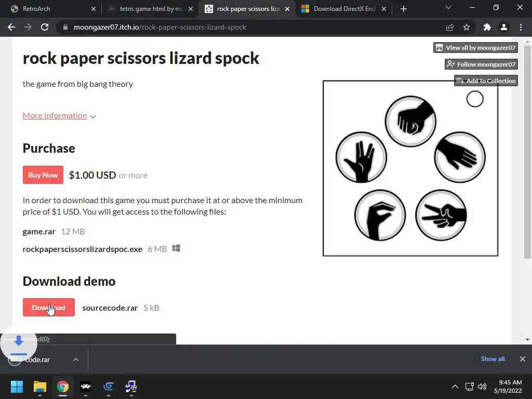This screenshot has height=399, width=532.
Task: Click the Chrome taskbar icon
Action: click(62, 386)
